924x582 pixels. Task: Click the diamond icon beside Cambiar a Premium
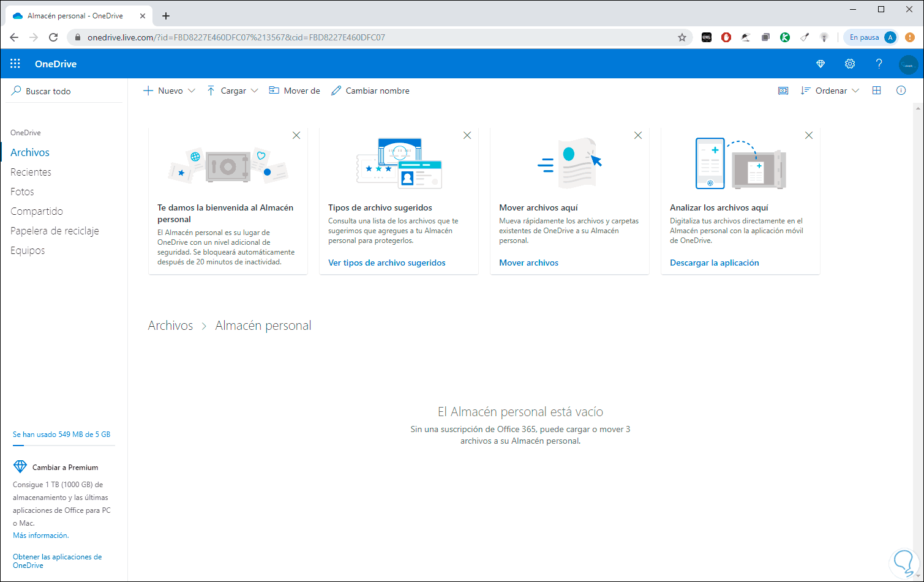20,467
